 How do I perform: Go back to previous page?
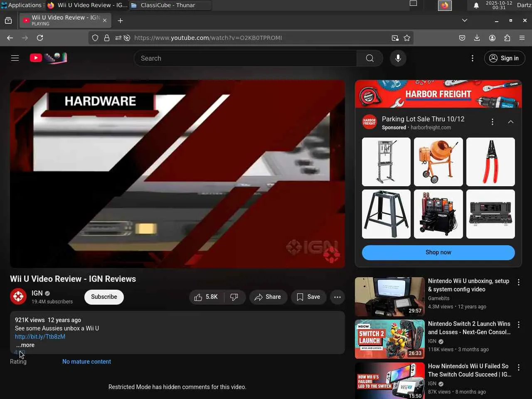[x=10, y=38]
